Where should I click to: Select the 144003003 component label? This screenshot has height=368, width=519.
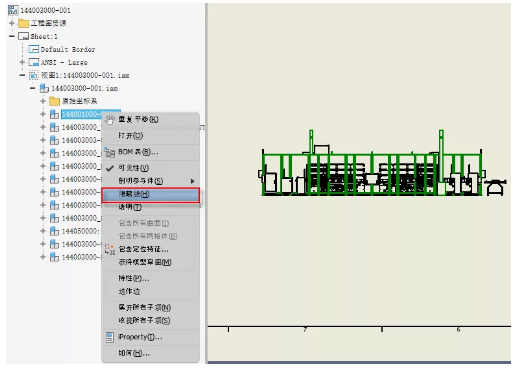81,140
